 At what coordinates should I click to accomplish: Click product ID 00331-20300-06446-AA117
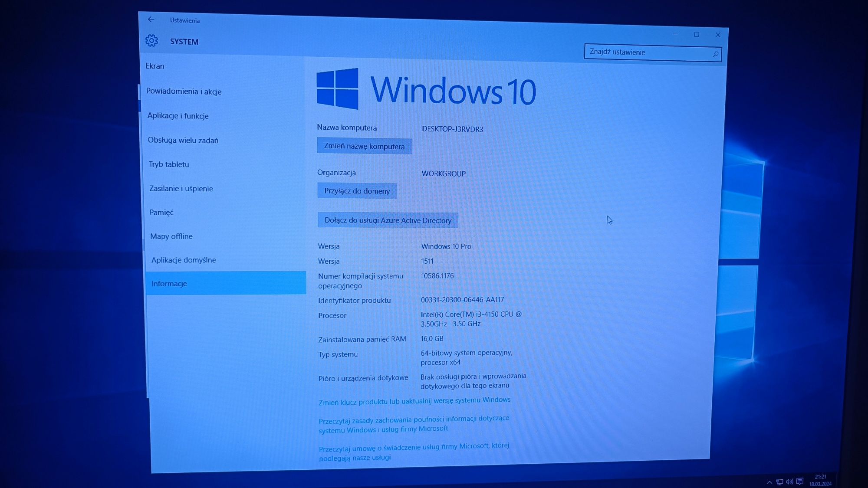(x=462, y=300)
